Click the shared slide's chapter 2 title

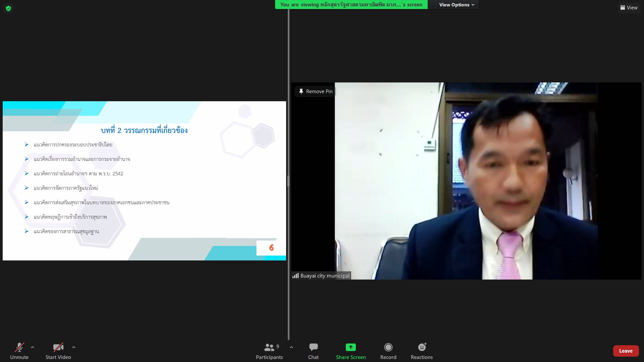click(144, 130)
